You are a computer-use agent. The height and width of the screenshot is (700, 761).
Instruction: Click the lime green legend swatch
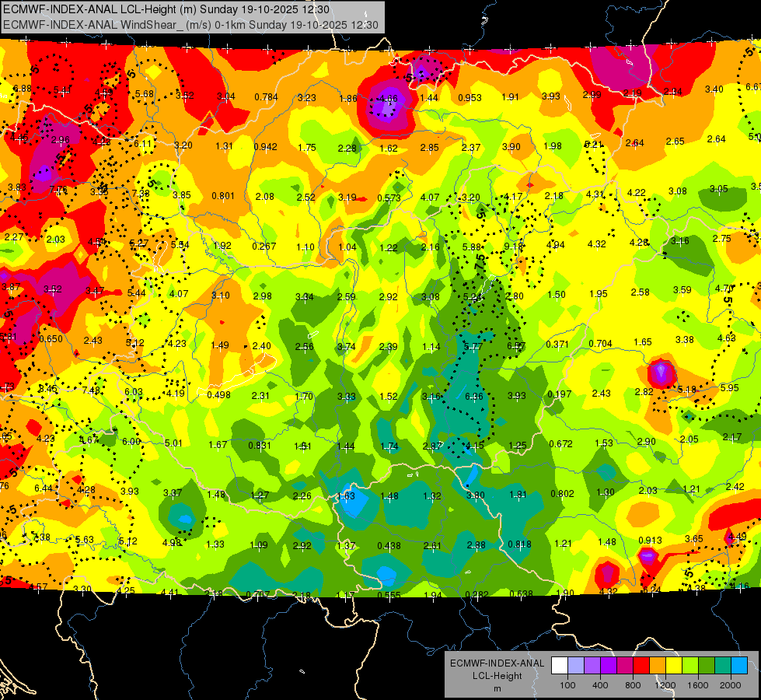[x=690, y=666]
